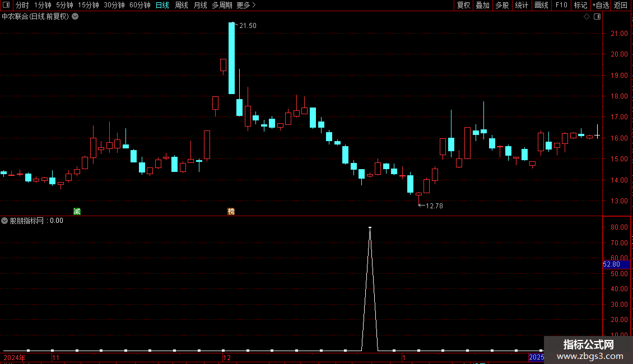
Task: Click the diamond icon above the chart
Action: pyautogui.click(x=587, y=17)
